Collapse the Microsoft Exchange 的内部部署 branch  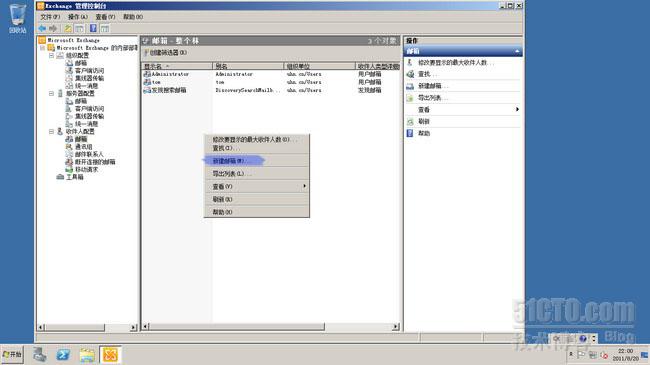43,48
